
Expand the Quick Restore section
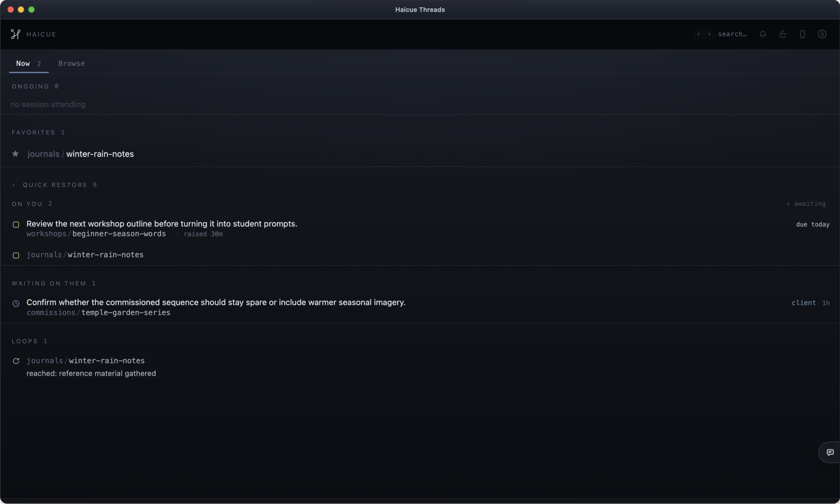pyautogui.click(x=54, y=185)
